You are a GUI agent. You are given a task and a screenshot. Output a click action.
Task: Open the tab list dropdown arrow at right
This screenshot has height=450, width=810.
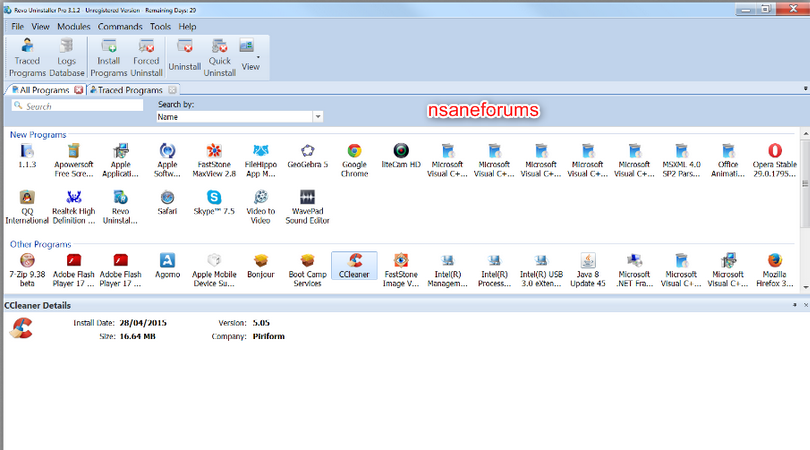(x=805, y=89)
